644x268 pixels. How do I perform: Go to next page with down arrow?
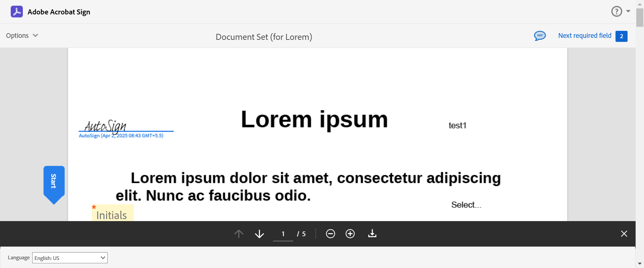259,233
